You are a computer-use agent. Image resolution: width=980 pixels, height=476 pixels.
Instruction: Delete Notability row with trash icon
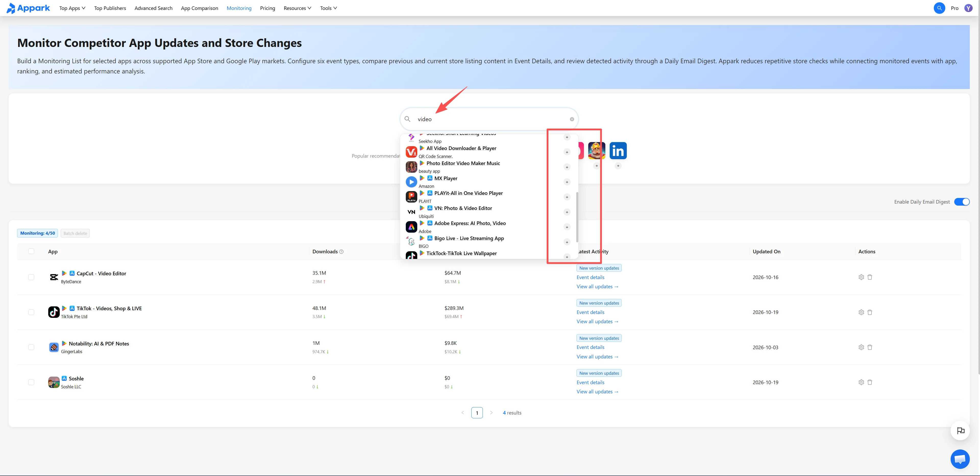tap(870, 347)
